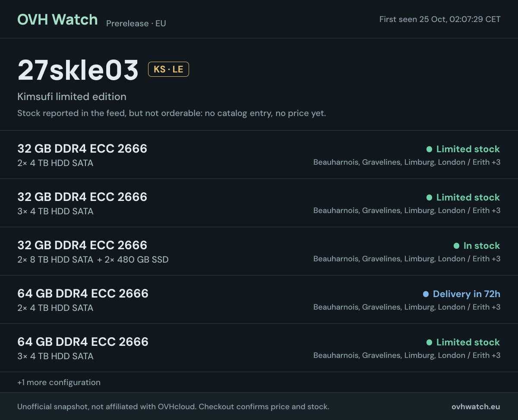This screenshot has height=420, width=518.
Task: Click 3× 4 TB HDD SATA under 32 GB
Action: click(55, 211)
